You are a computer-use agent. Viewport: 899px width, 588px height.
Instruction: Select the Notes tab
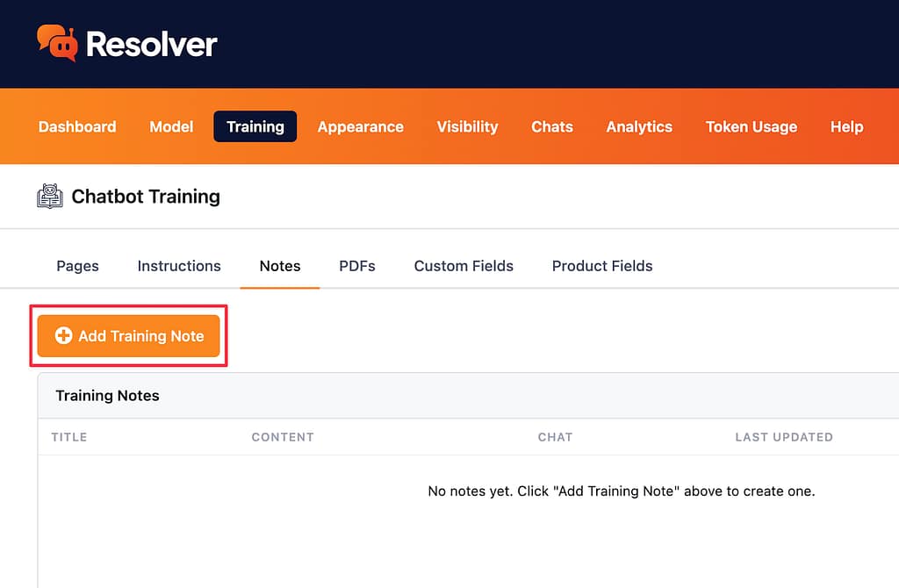click(x=280, y=266)
